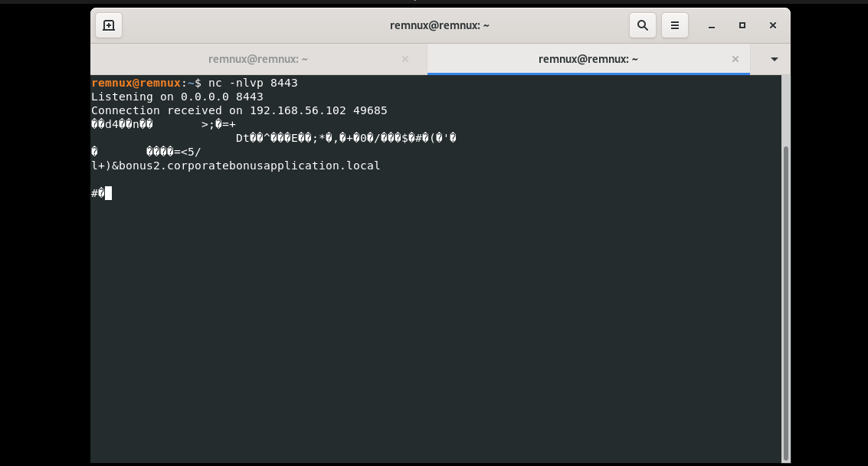Screen dimensions: 868x466
Task: Click the terminal cursor block
Action: 109,193
